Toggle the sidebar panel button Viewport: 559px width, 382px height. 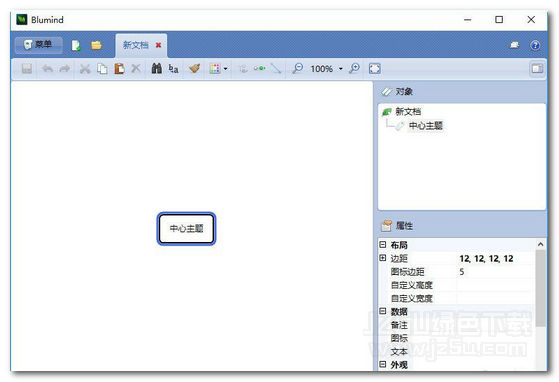coord(537,68)
